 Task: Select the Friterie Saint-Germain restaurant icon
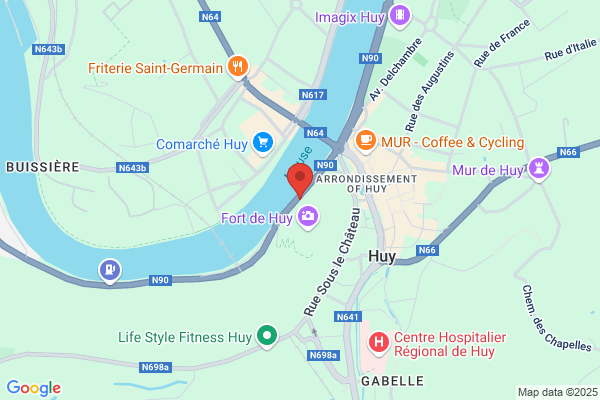tap(238, 67)
